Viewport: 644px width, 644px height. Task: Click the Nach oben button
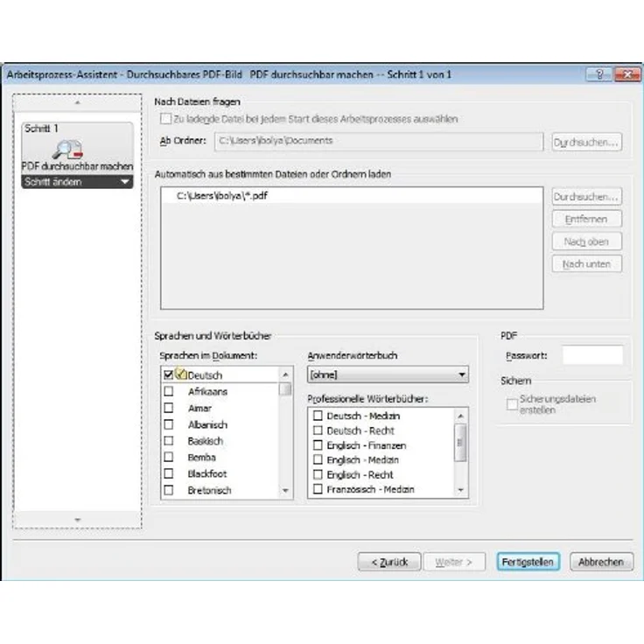pyautogui.click(x=586, y=241)
